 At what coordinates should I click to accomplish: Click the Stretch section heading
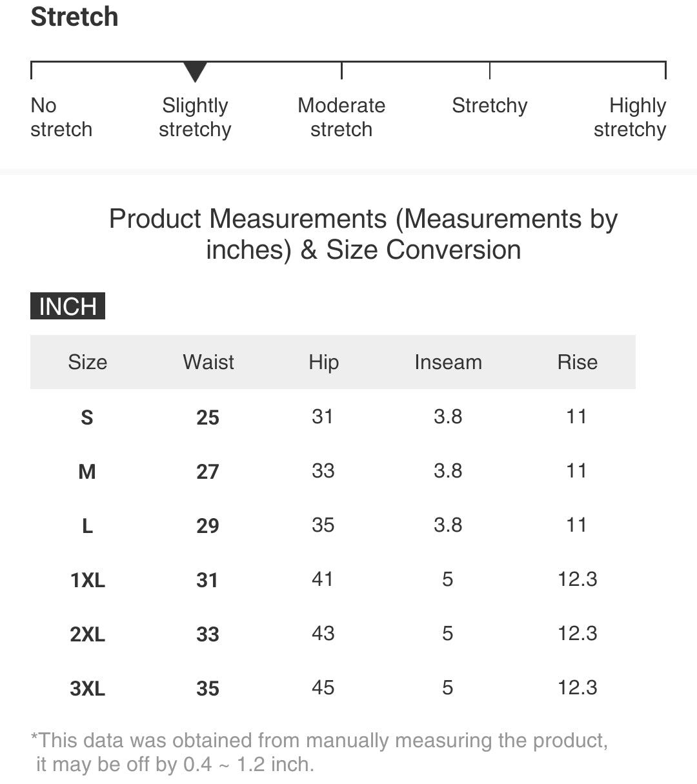point(75,17)
